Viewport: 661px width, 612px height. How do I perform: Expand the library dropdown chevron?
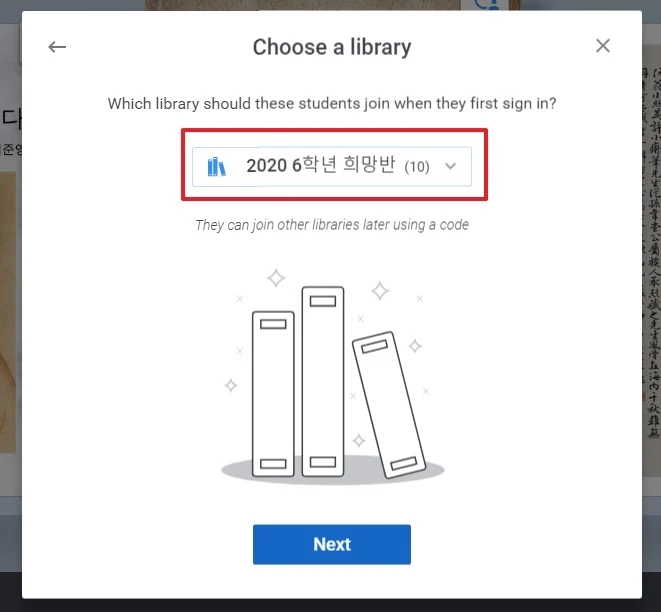[x=450, y=166]
